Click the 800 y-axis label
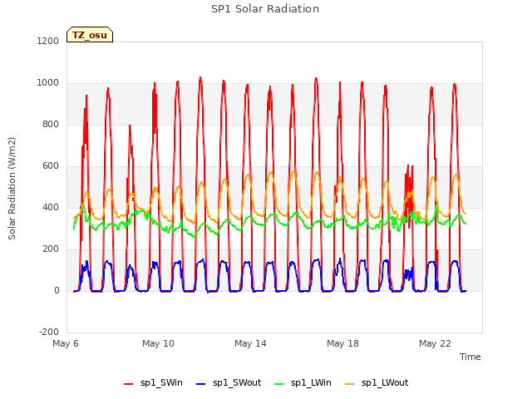Viewport: 532px width, 399px height. (51, 124)
